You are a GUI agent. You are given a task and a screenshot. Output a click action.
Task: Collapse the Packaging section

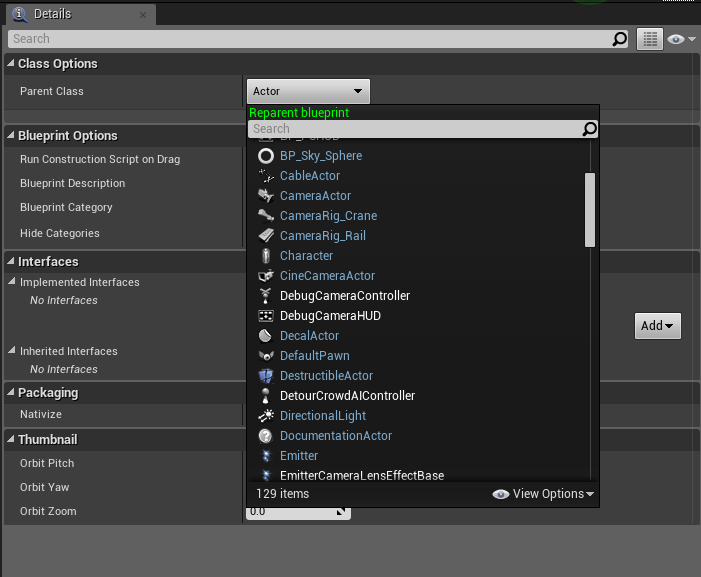[x=11, y=392]
